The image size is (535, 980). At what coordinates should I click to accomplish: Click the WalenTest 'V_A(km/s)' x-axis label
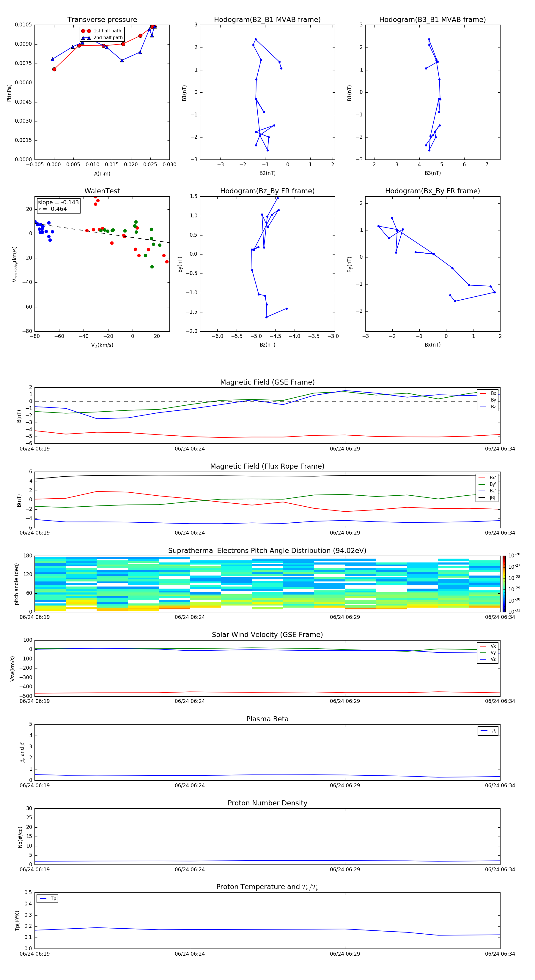[x=102, y=345]
